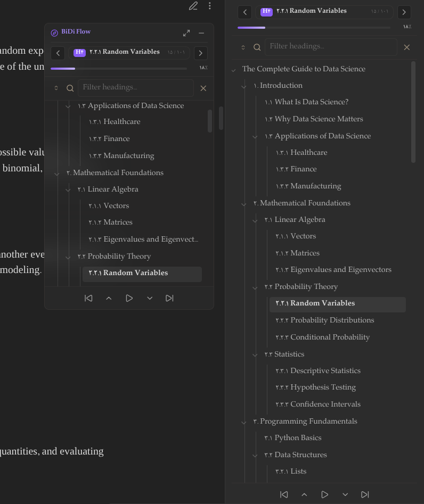
Task: Click Filter headings field in floating panel
Action: coord(136,88)
